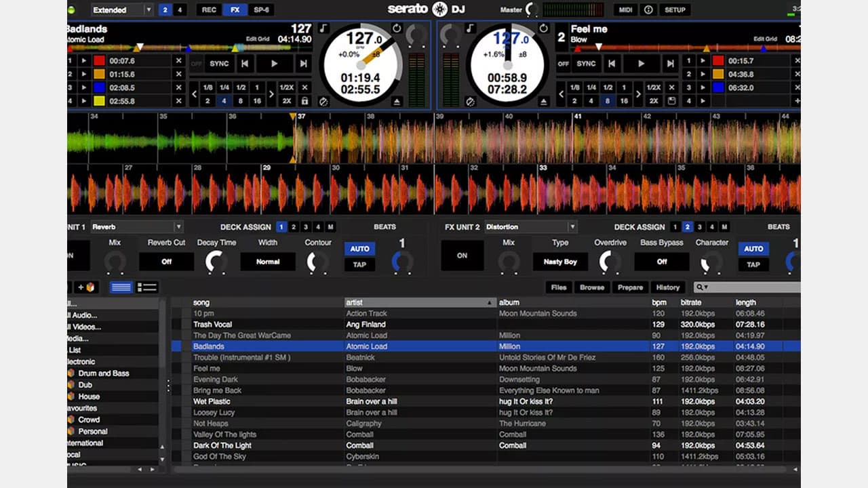Enable the REC recording panel
868x488 pixels.
[x=208, y=10]
